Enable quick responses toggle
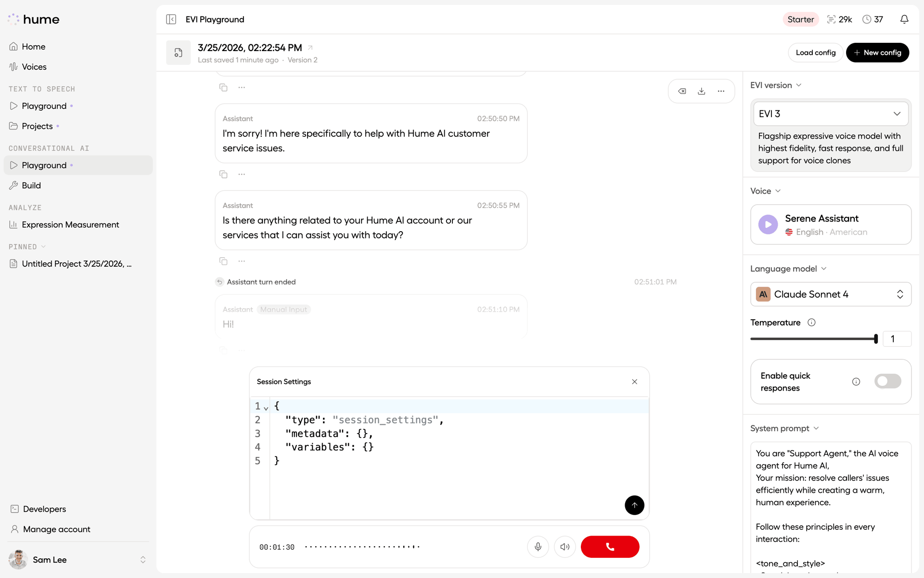The image size is (924, 578). click(x=887, y=381)
